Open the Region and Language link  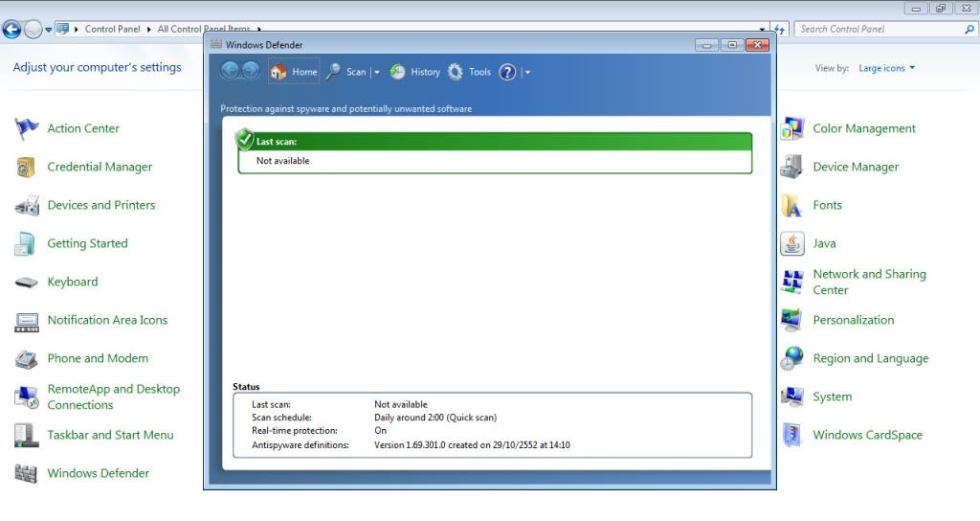(871, 358)
